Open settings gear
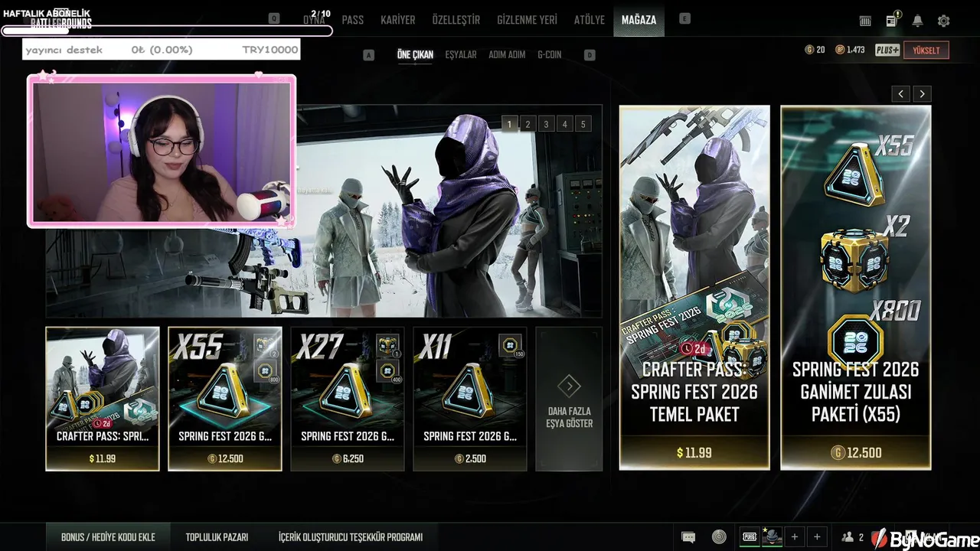This screenshot has height=551, width=980. pyautogui.click(x=944, y=21)
